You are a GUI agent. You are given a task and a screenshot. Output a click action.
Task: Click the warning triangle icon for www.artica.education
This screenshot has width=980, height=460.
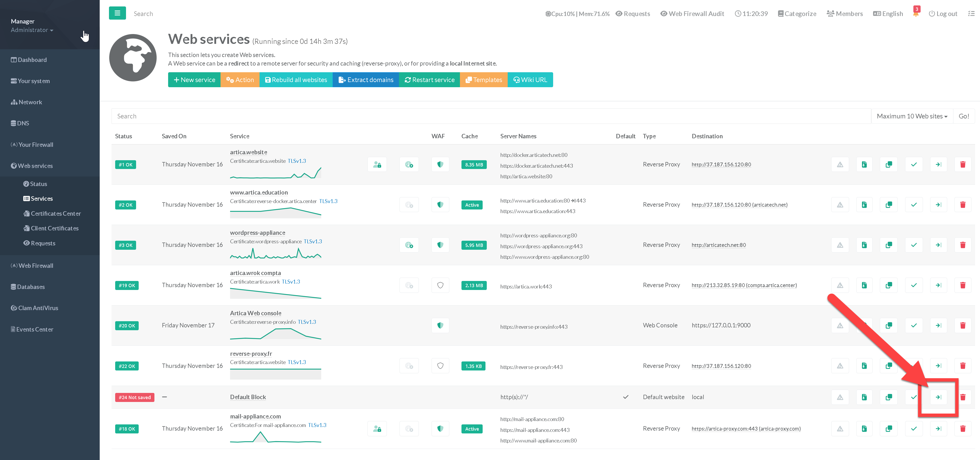click(840, 205)
